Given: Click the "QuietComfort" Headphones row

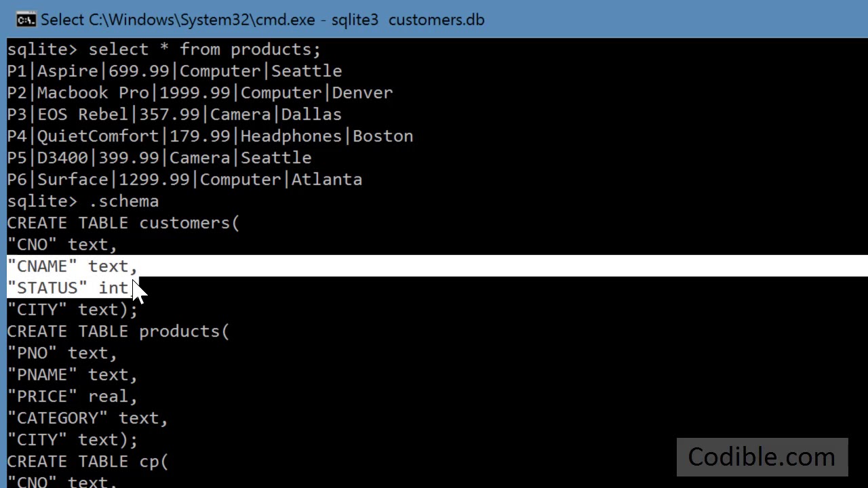Looking at the screenshot, I should point(210,136).
